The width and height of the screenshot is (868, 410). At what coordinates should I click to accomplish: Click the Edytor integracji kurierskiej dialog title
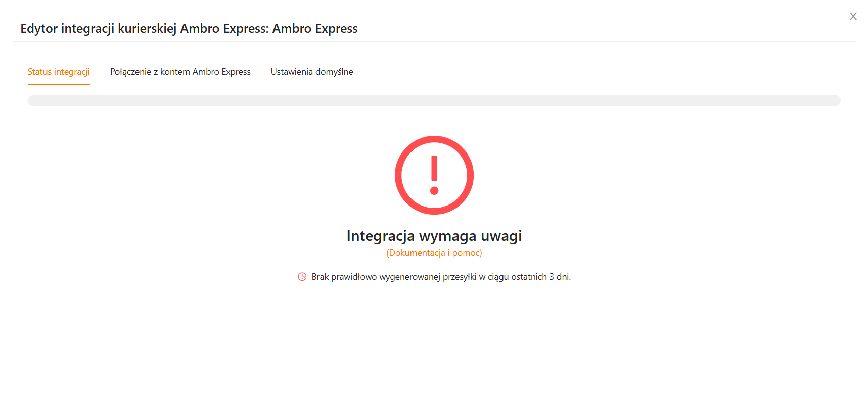189,29
